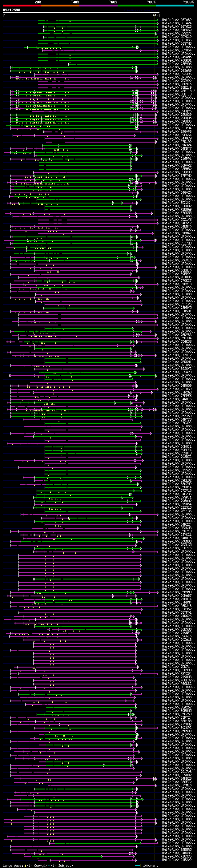
Task: Select hit label UniRef100_C5Z1Y6
Action: pos(177,220)
